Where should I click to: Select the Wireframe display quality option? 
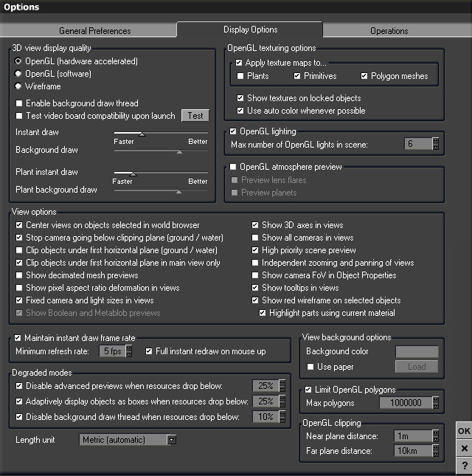(x=18, y=86)
